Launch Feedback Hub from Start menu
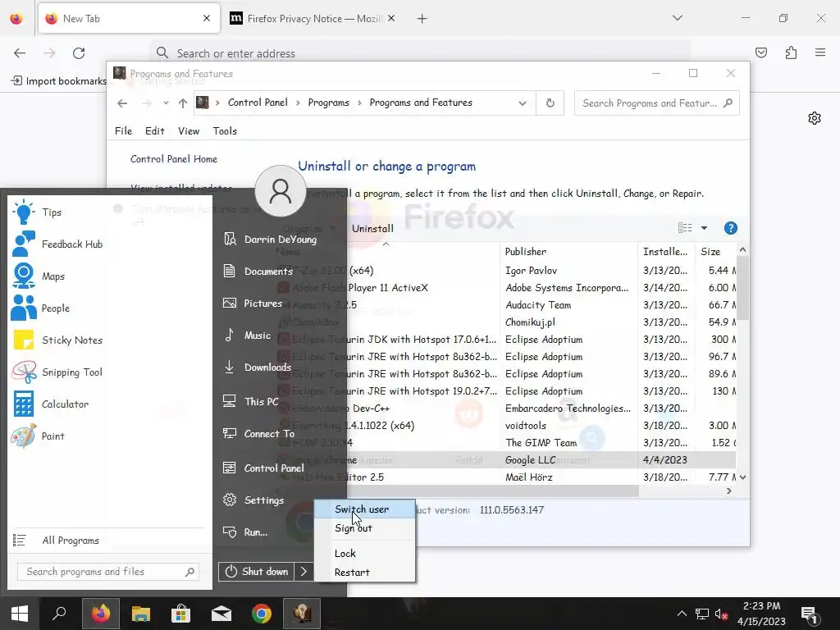This screenshot has height=630, width=840. point(58,244)
